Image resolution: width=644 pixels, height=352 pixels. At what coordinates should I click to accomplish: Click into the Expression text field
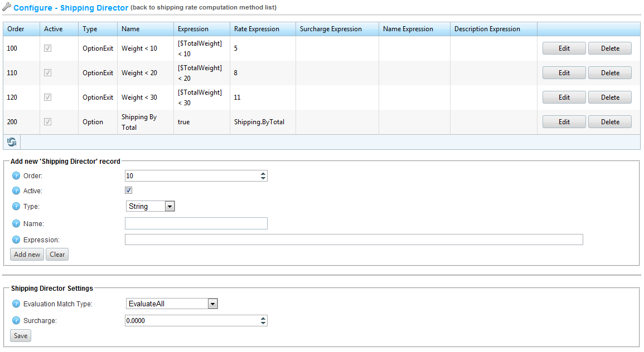(x=354, y=239)
